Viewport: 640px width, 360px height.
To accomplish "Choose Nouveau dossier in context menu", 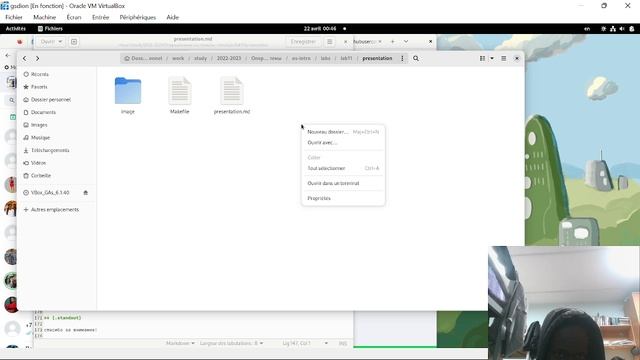I will point(343,132).
